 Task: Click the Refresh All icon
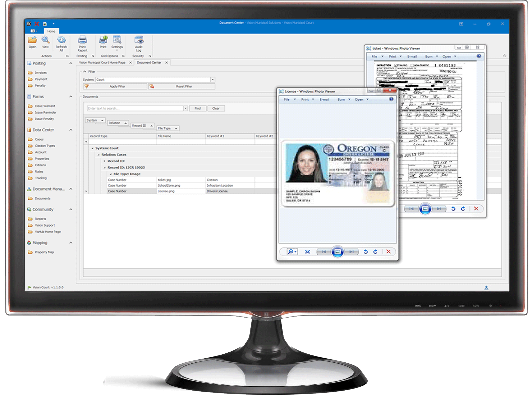click(x=61, y=40)
